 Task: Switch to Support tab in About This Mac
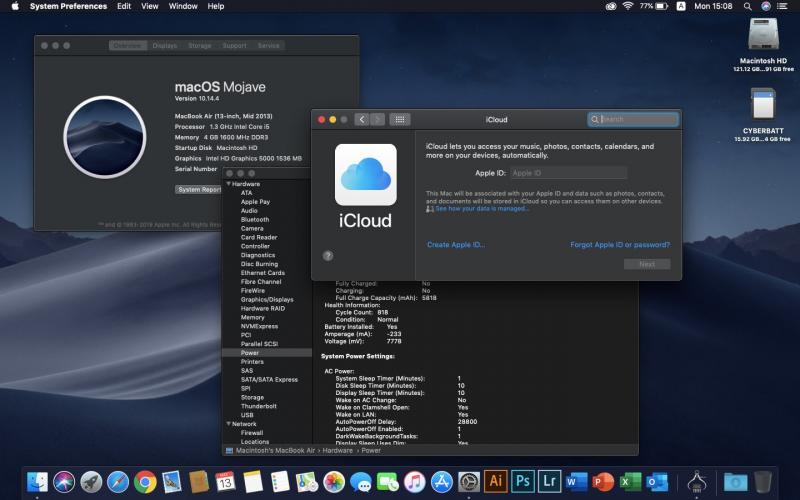[234, 45]
